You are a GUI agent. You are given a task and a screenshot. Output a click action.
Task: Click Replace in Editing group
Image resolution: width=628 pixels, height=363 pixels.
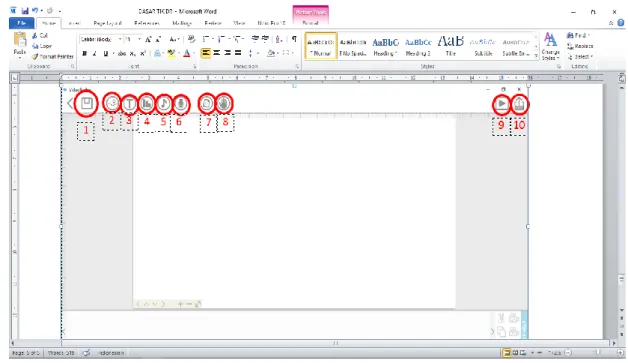pyautogui.click(x=580, y=46)
